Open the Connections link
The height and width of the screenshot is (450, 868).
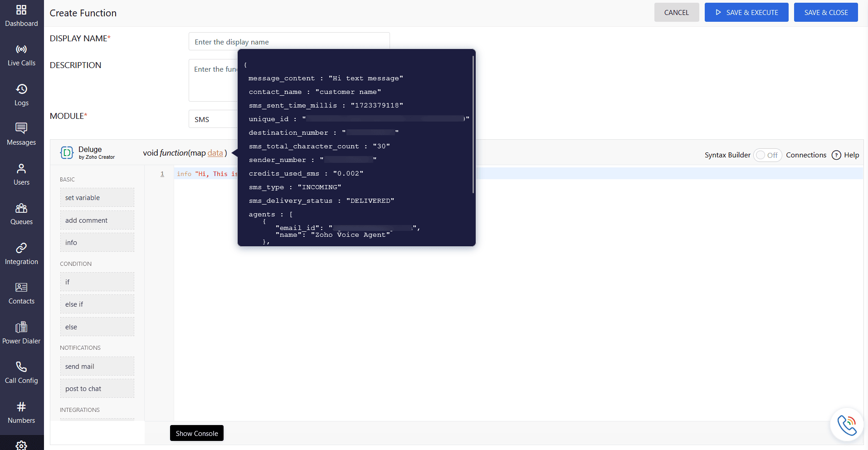[x=806, y=155]
